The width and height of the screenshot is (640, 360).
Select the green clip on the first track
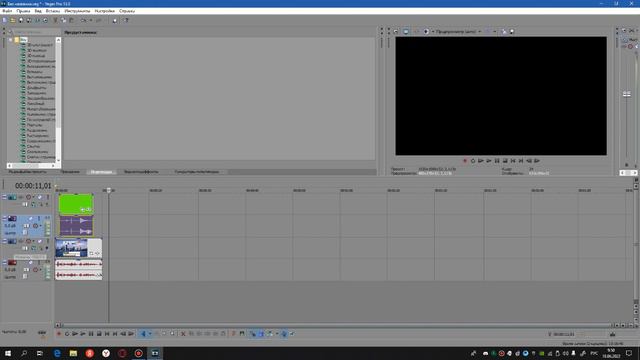[76, 204]
